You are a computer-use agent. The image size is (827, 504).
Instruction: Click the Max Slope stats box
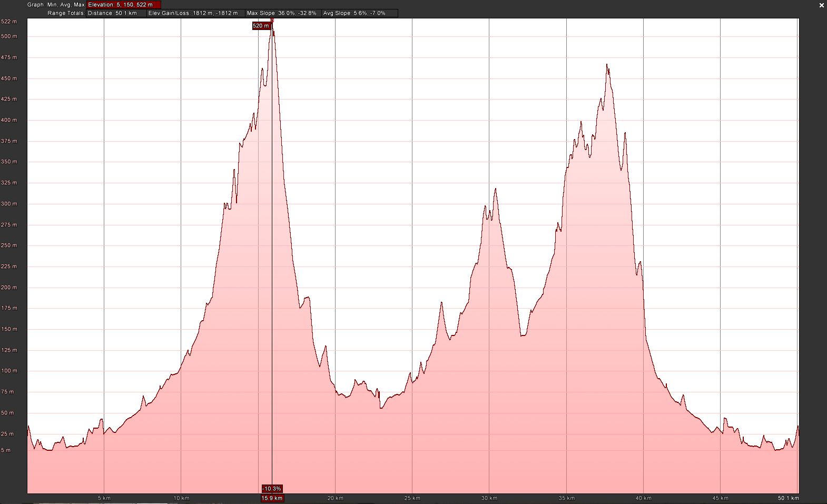(282, 13)
